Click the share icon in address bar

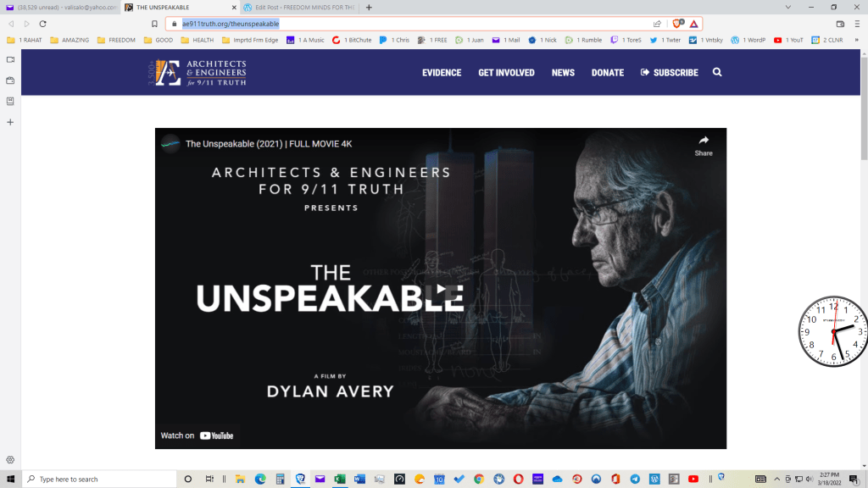[657, 24]
